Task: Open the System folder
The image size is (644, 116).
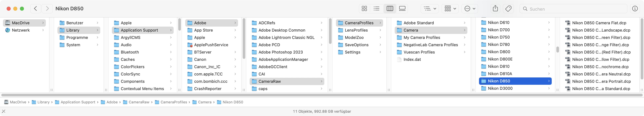Action: [x=79, y=45]
